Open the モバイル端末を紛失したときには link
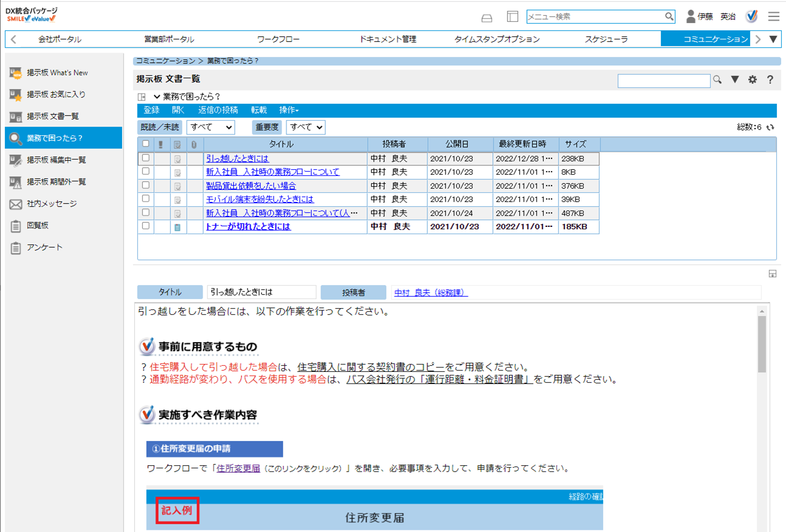Image resolution: width=786 pixels, height=532 pixels. [260, 199]
